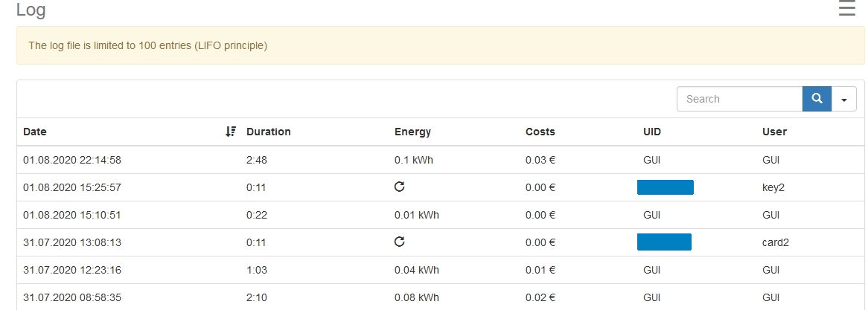Click the Date sort descending icon
The height and width of the screenshot is (310, 868).
click(x=230, y=132)
